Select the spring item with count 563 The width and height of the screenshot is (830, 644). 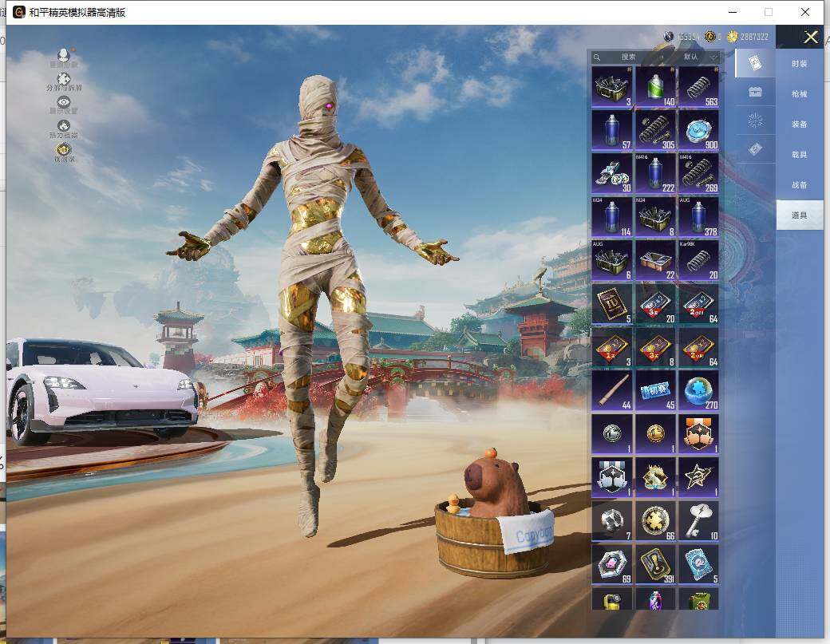(699, 87)
